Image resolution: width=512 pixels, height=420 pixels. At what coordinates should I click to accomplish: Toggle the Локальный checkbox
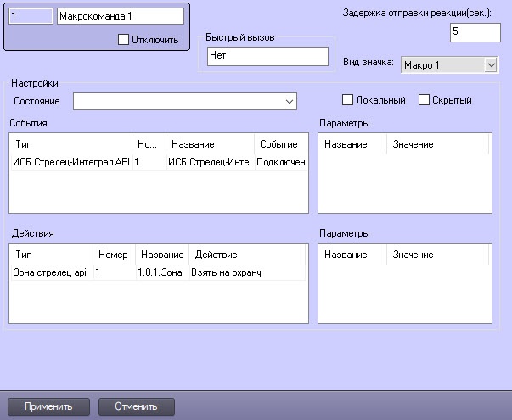pos(347,100)
